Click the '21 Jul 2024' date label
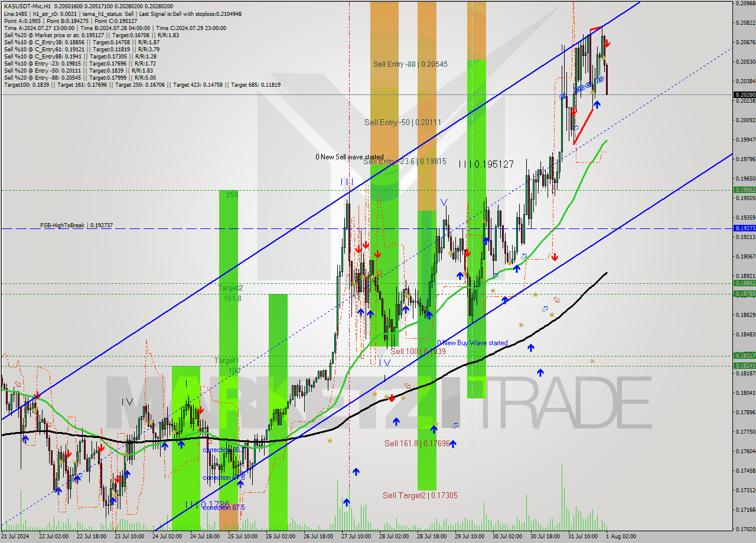The width and height of the screenshot is (756, 543). (15, 537)
